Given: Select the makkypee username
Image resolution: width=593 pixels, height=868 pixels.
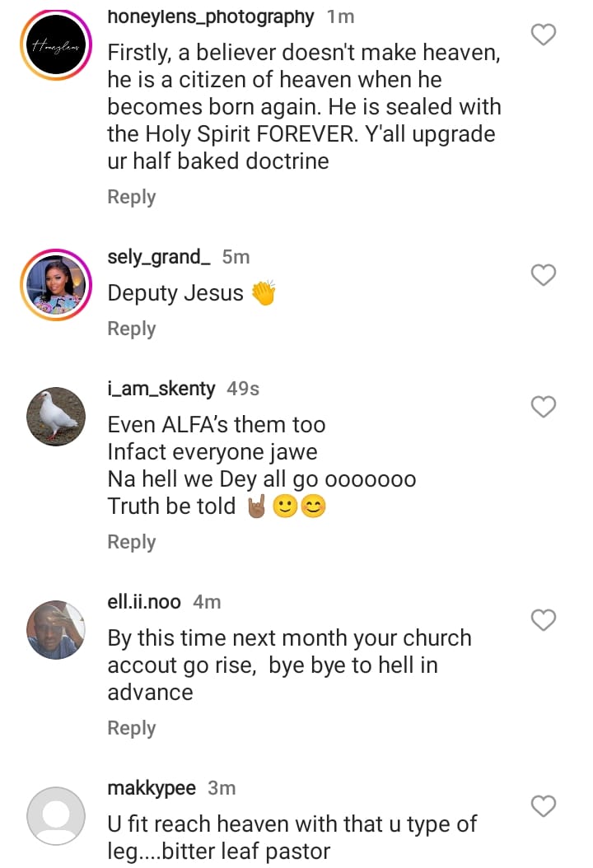Looking at the screenshot, I should [152, 788].
